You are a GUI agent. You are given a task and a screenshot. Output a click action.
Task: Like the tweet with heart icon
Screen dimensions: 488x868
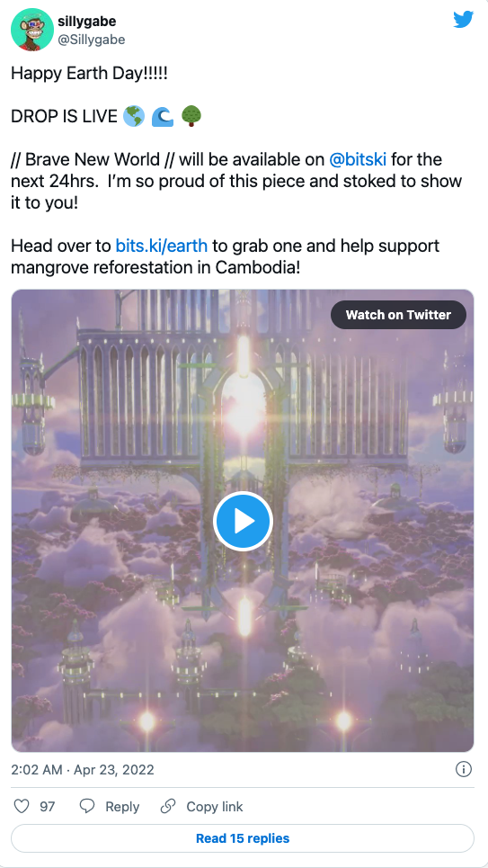click(x=21, y=806)
